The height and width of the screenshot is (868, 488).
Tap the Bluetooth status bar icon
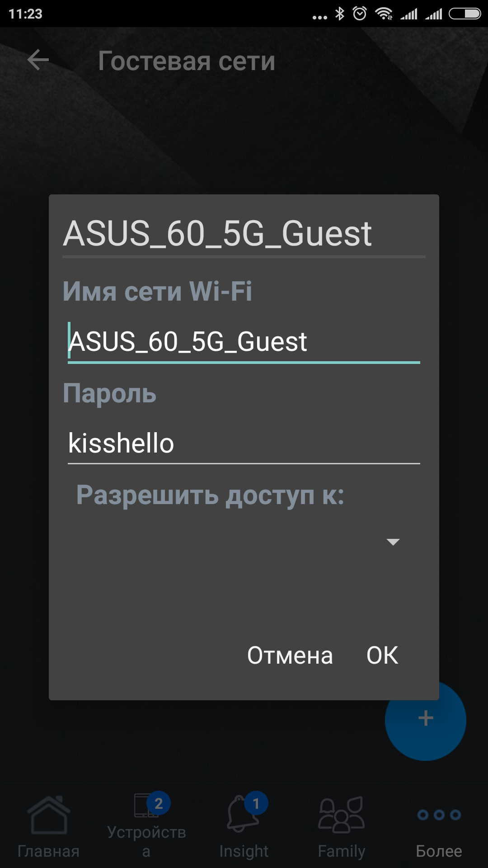340,14
